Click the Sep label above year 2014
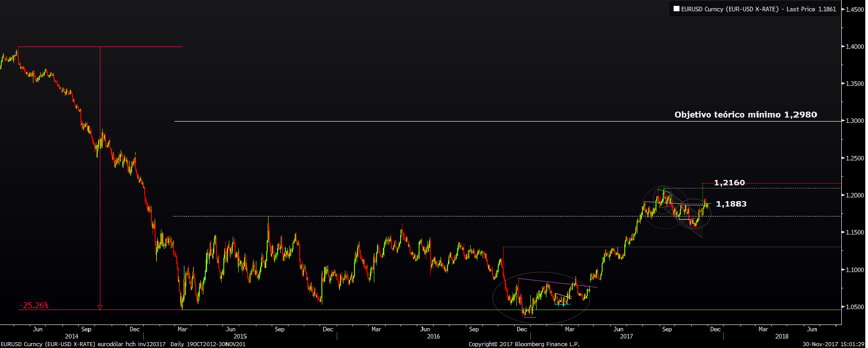The height and width of the screenshot is (348, 868). pos(86,329)
